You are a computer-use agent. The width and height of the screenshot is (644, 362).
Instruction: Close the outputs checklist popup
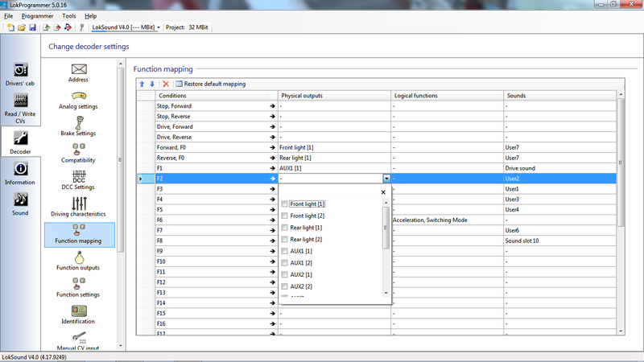[383, 192]
